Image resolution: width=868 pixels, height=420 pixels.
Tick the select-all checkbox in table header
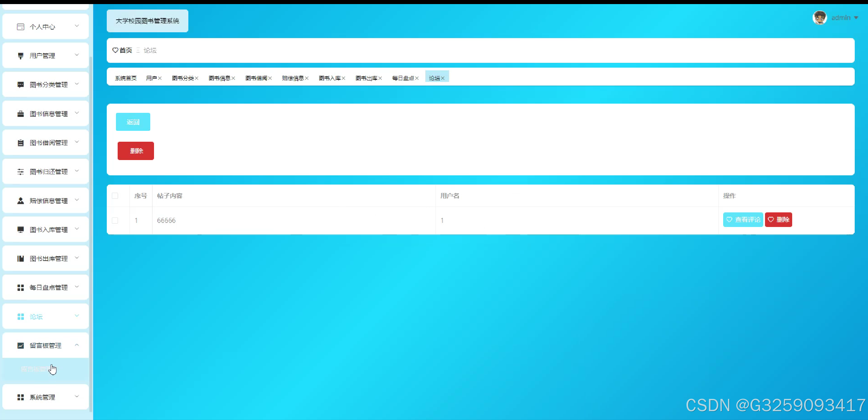pos(115,196)
